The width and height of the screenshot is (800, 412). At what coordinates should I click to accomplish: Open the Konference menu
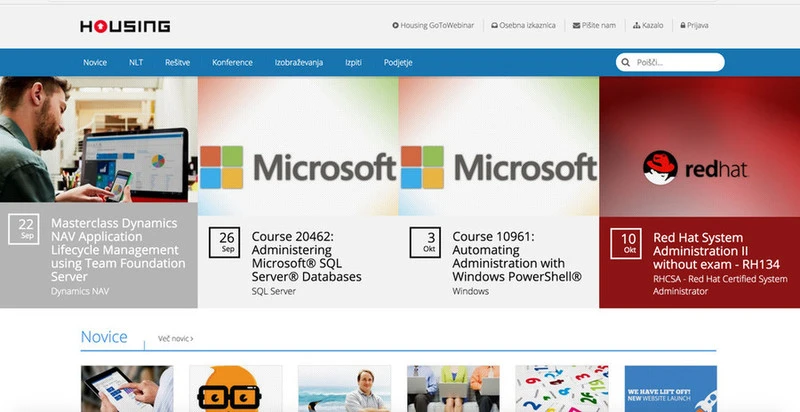click(232, 63)
